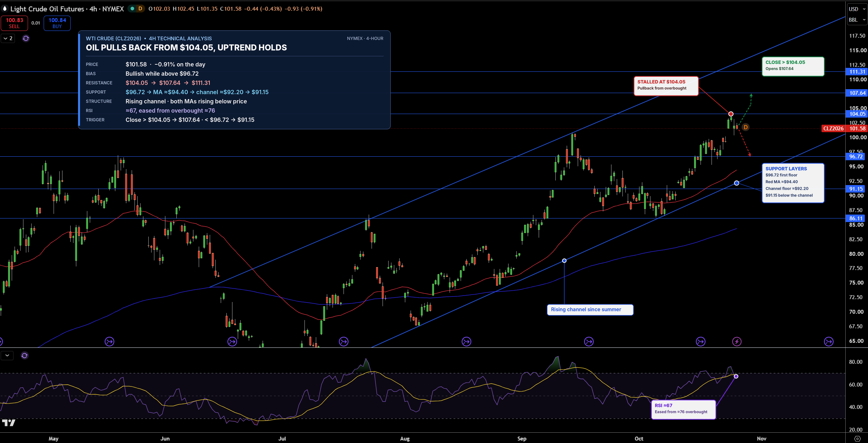Click the TradingView logo
This screenshot has height=443, width=868.
[x=9, y=423]
